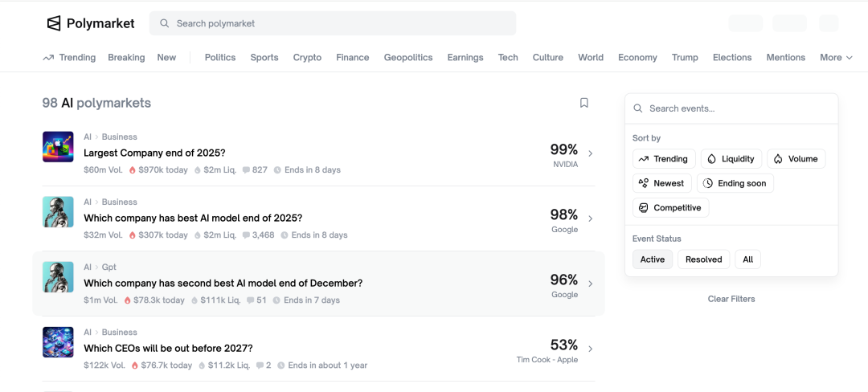This screenshot has height=392, width=868.
Task: Open the Largest Company market thumbnail
Action: point(58,147)
